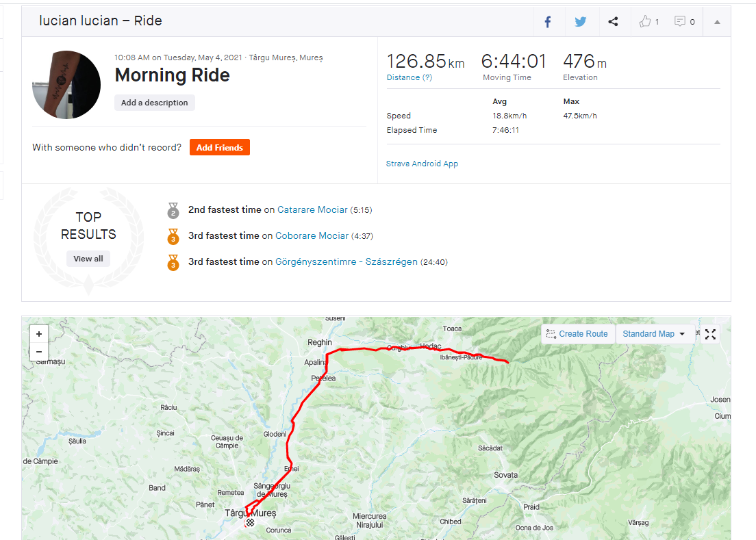Open the comments speech bubble icon
The image size is (756, 540).
tap(680, 22)
